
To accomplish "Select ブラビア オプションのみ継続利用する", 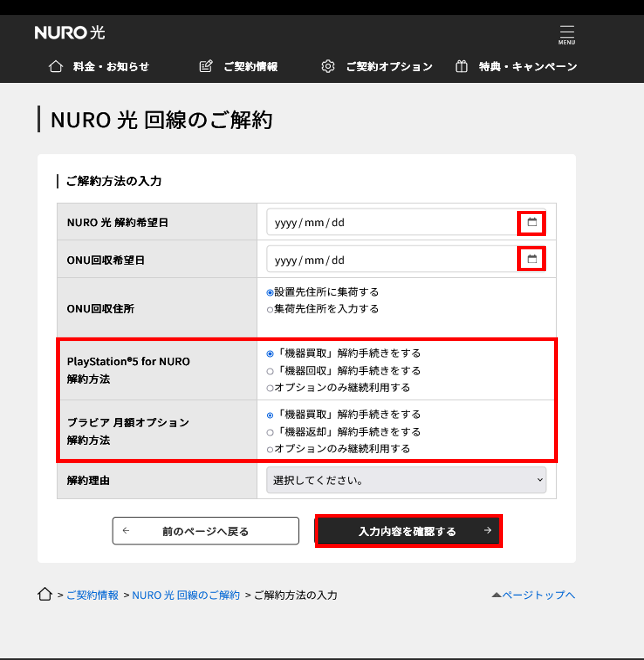I will pyautogui.click(x=270, y=450).
